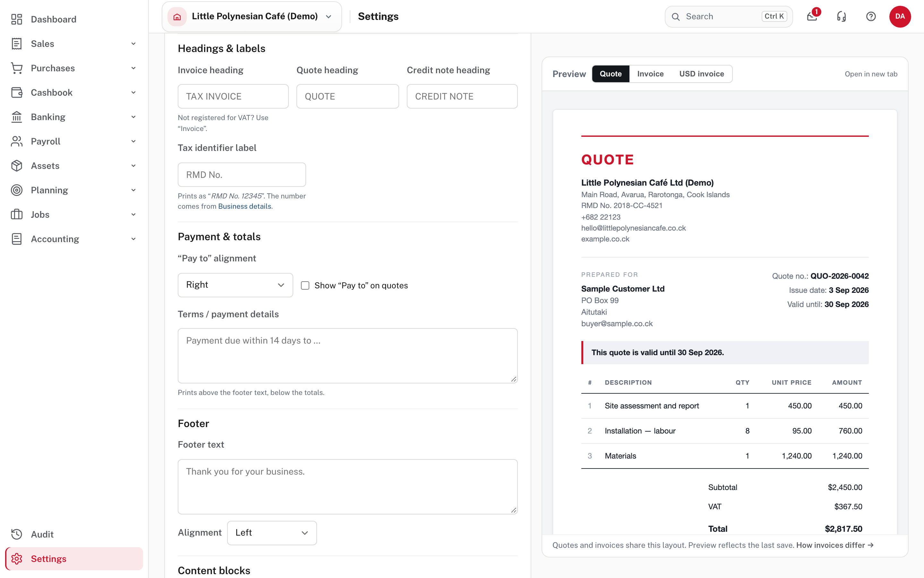Expand the Cashbook menu chevron
Screen dimensions: 924x578
133,92
